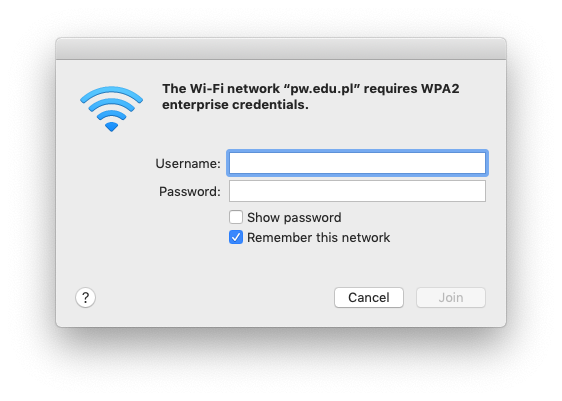Click the blue Wi-Fi signal icon
562x401 pixels.
(111, 109)
